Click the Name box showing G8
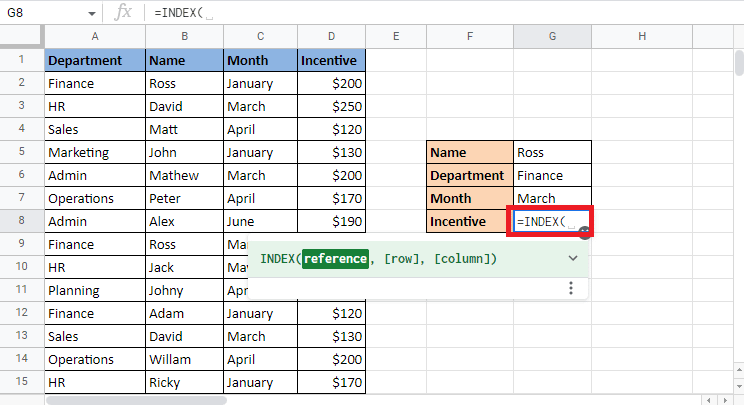Screen dimensions: 744x405 (40, 14)
